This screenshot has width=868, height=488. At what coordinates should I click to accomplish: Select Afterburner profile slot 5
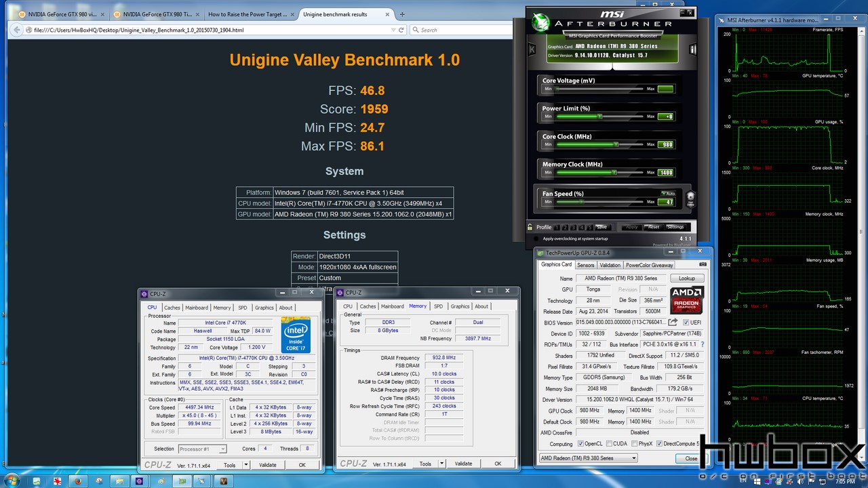click(590, 227)
